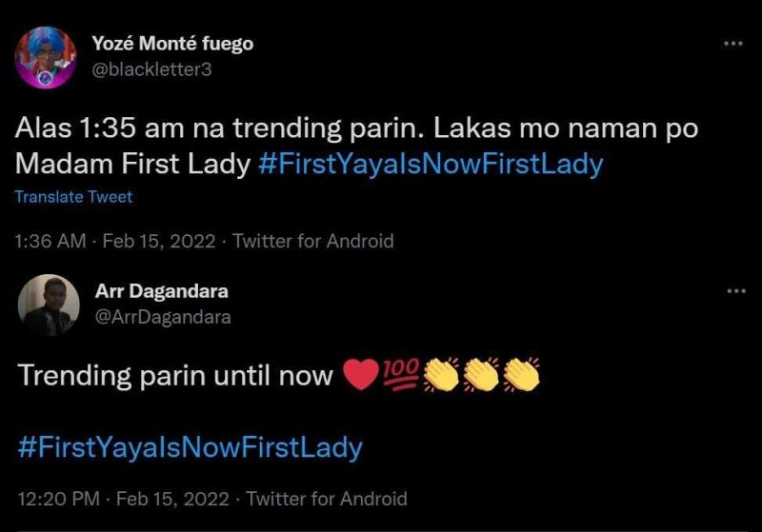Screen dimensions: 762x532
Task: Open the Yozé Monté fuego display name
Action: pyautogui.click(x=172, y=44)
